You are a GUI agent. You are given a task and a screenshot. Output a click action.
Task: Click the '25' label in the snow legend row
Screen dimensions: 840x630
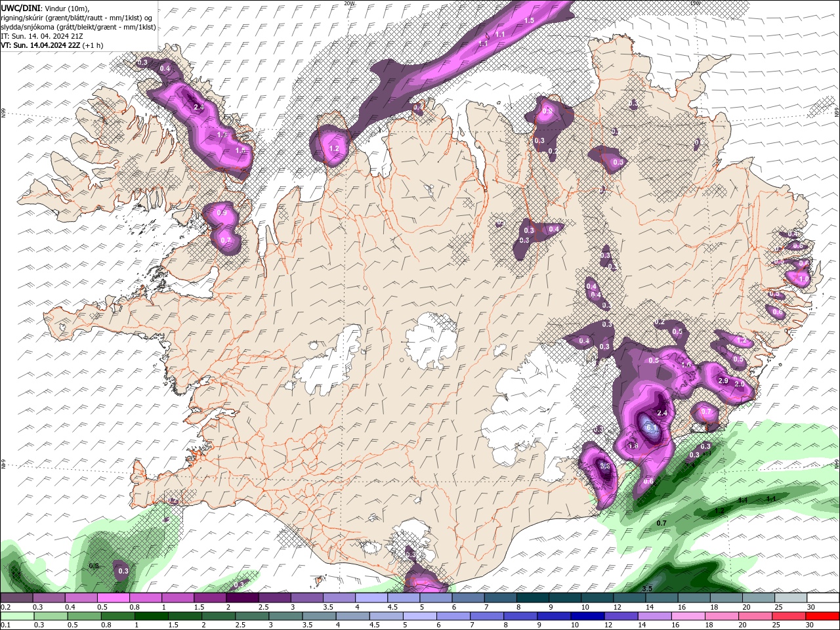tap(778, 607)
